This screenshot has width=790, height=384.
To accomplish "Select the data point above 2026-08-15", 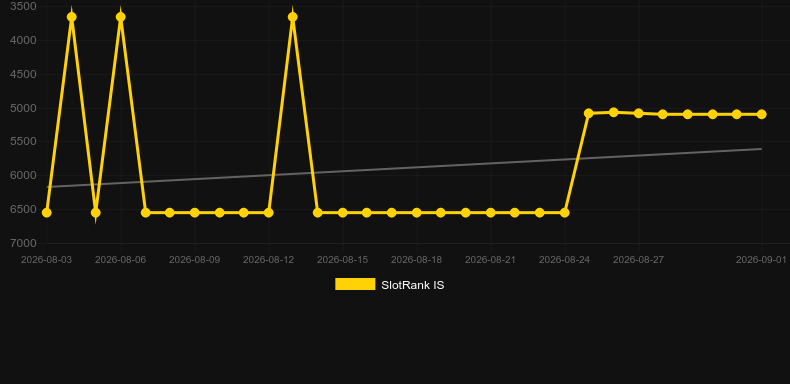I will 343,213.
